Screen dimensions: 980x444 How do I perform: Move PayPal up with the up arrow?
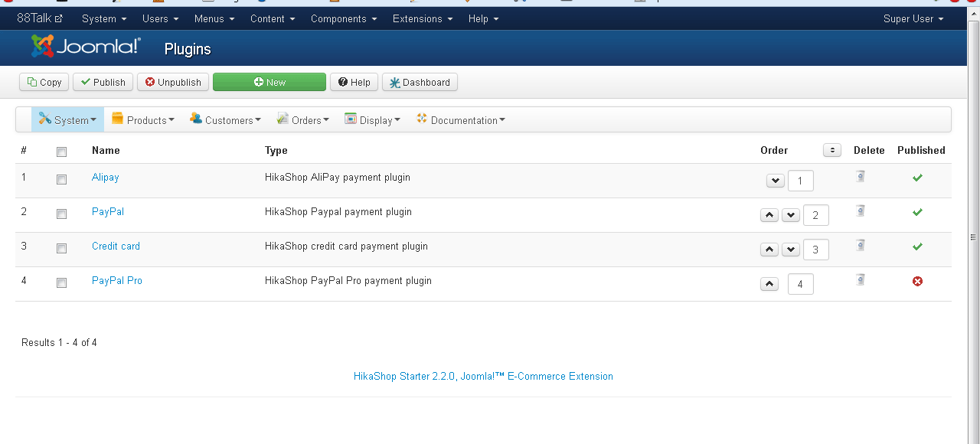769,215
